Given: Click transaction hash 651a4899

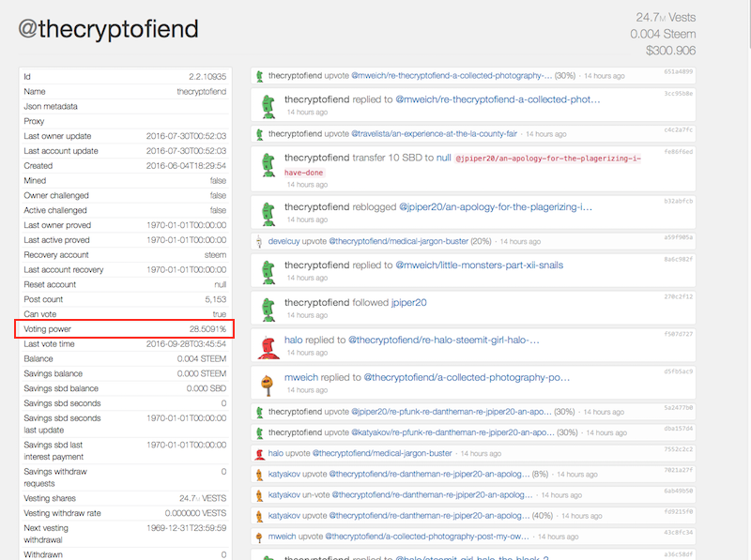Looking at the screenshot, I should 678,72.
